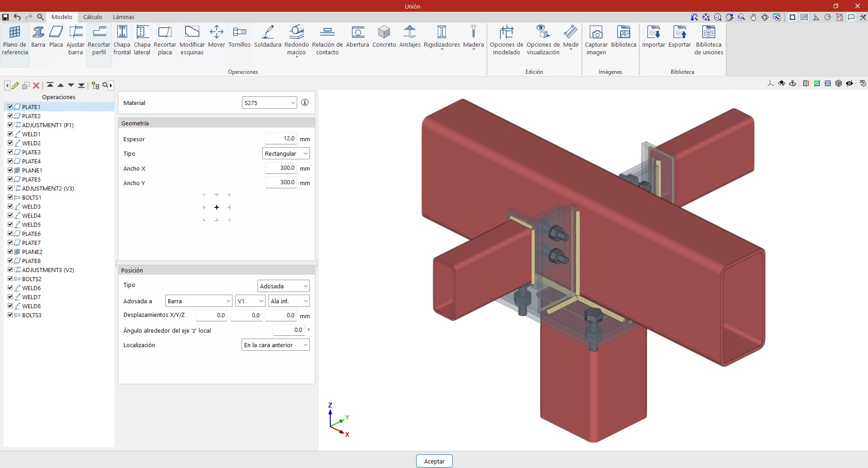Toggle the WELD1 checkbox
Screen dimensions: 868x468
(10, 134)
